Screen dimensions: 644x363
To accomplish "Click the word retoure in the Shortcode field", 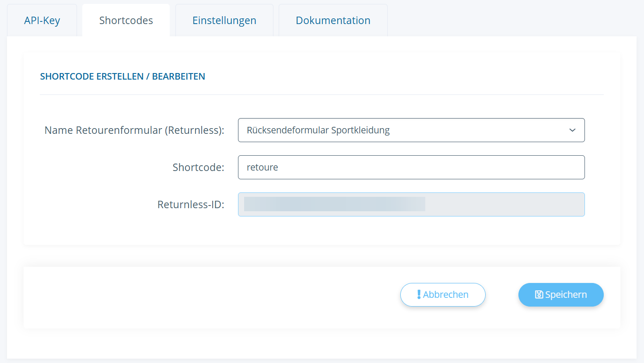I will point(262,168).
